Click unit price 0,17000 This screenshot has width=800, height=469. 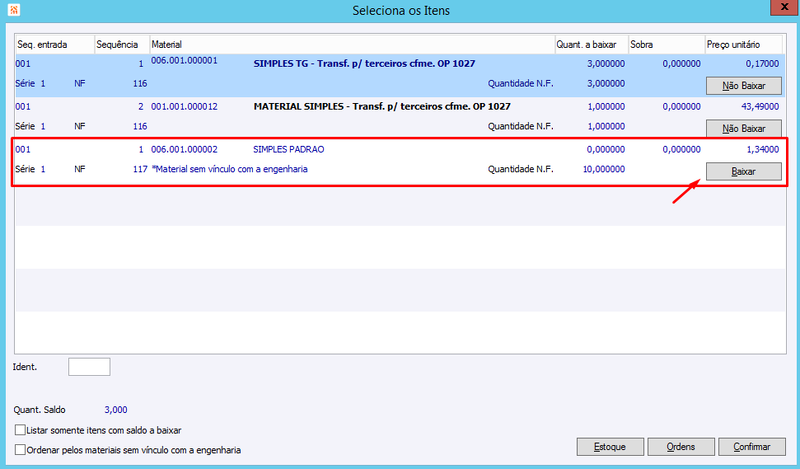[762, 64]
